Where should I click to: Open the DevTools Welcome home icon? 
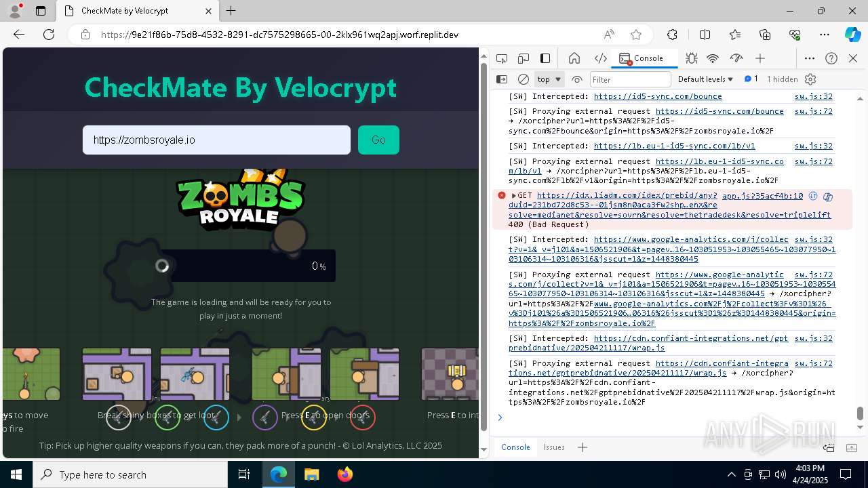(574, 58)
